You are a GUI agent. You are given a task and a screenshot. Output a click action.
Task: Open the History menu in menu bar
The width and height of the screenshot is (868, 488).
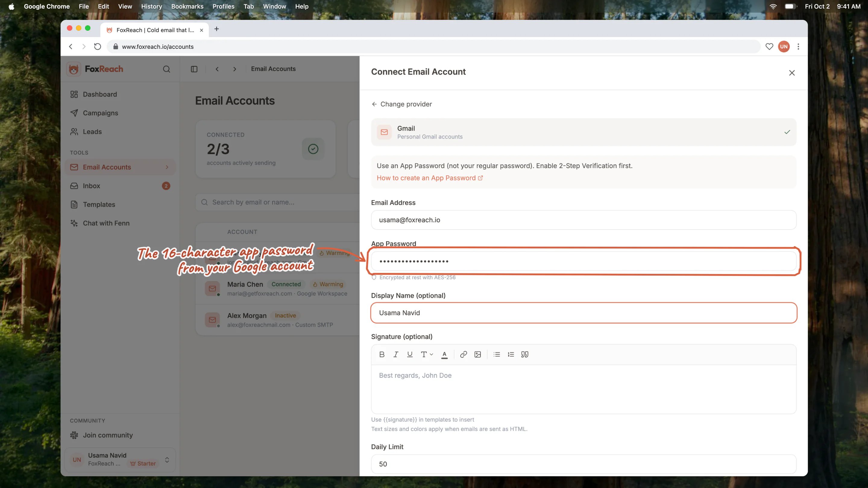(x=152, y=6)
